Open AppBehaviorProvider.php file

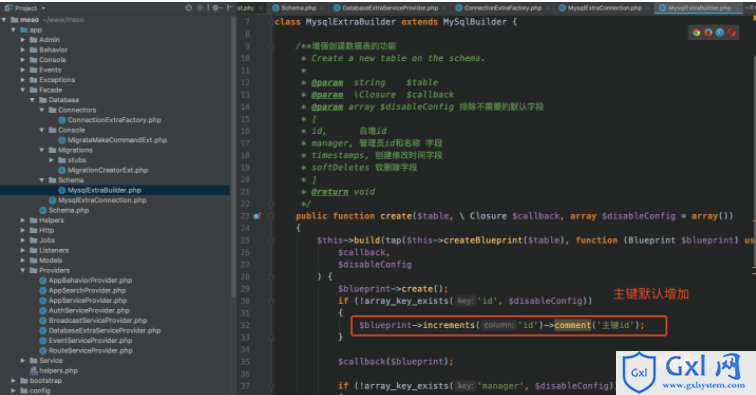[90, 280]
